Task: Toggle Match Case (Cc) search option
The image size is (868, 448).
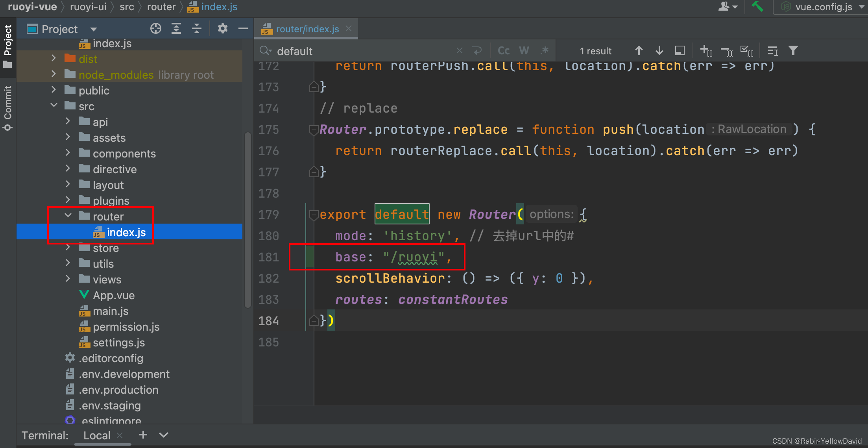Action: (x=504, y=51)
